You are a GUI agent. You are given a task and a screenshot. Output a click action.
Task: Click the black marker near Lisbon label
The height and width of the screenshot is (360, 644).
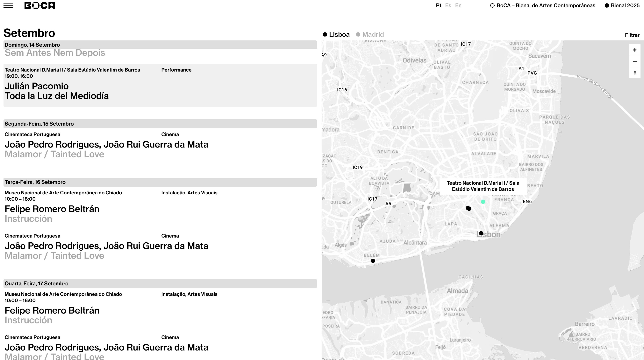click(481, 233)
